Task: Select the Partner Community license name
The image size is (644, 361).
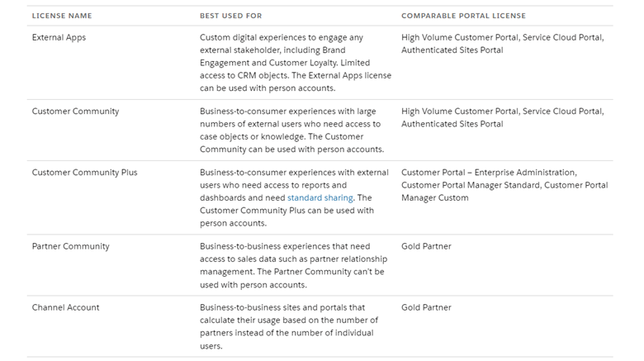Action: click(71, 246)
